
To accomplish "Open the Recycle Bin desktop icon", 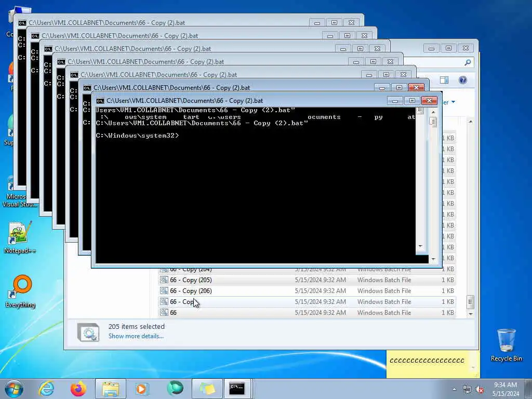I will 506,345.
